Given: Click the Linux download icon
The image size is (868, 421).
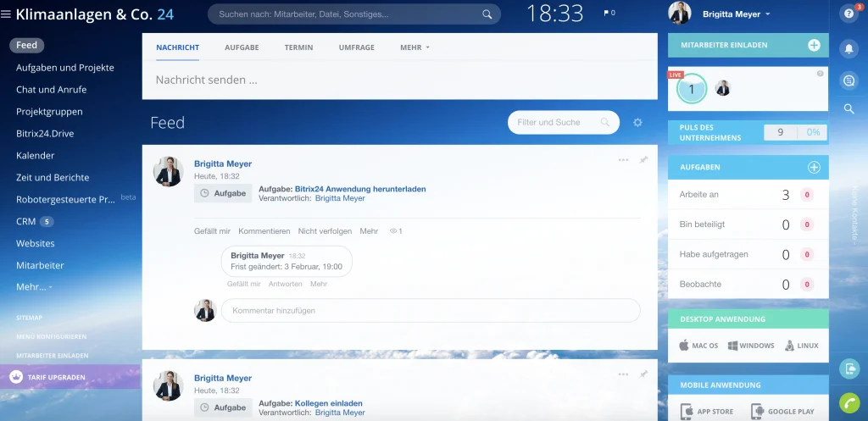Looking at the screenshot, I should click(x=789, y=346).
